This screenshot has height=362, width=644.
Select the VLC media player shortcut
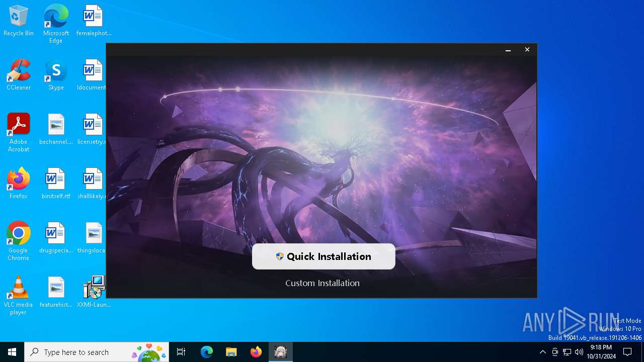pos(19,296)
